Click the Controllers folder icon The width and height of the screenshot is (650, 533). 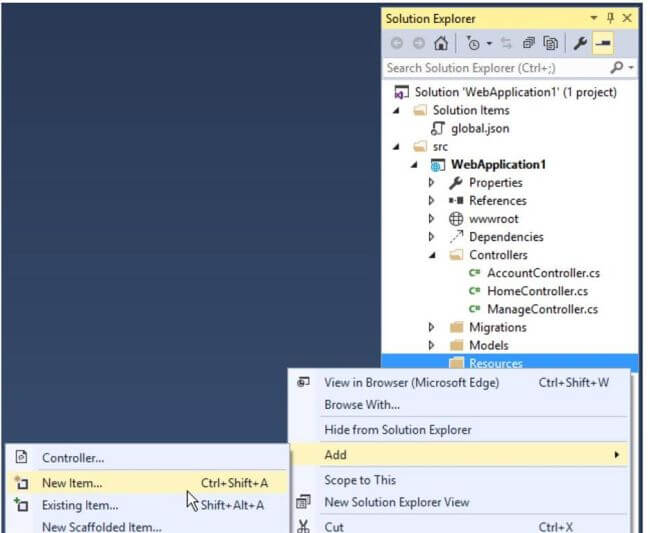coord(456,254)
